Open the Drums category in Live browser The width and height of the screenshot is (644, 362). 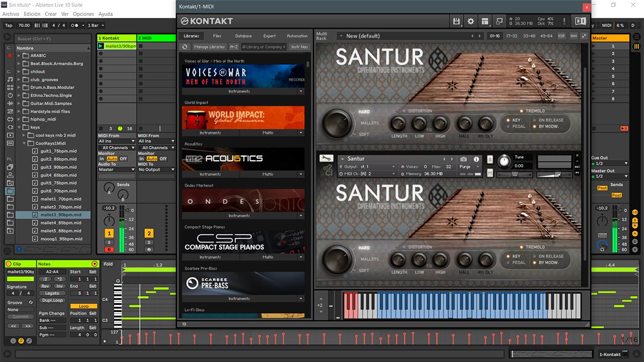[x=10, y=87]
